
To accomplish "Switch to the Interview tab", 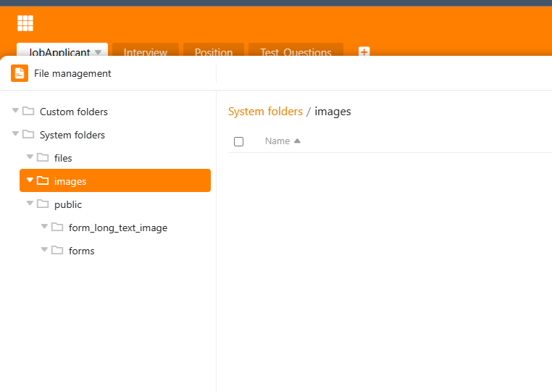I will click(145, 52).
